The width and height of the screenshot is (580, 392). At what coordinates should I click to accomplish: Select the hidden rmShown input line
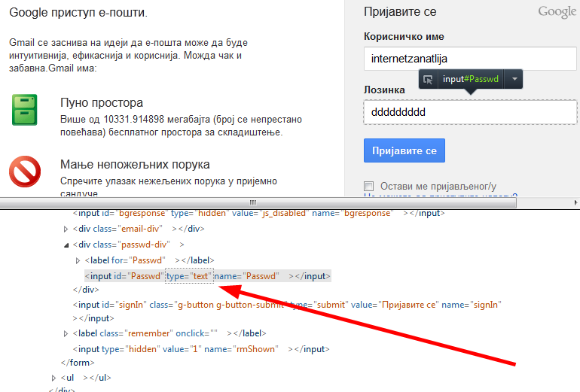201,349
